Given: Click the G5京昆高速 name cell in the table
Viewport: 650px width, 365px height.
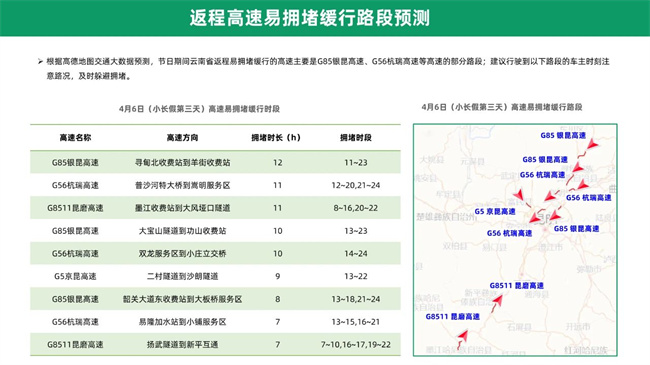Looking at the screenshot, I should (x=75, y=276).
